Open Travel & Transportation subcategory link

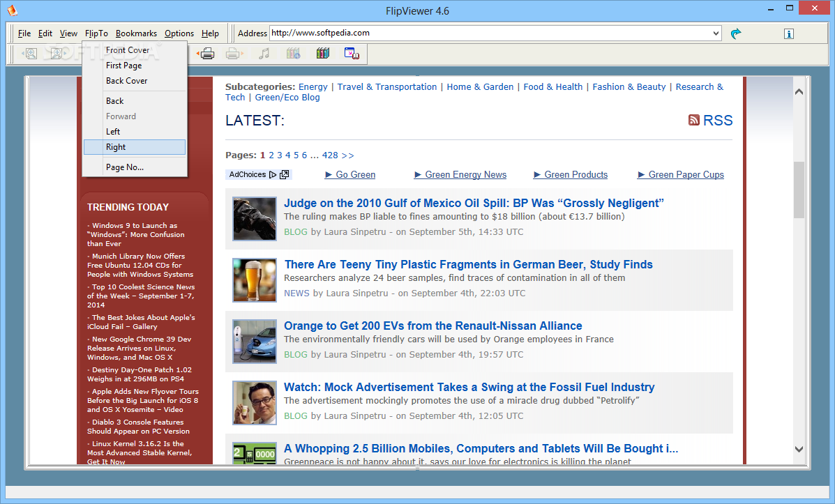tap(386, 86)
